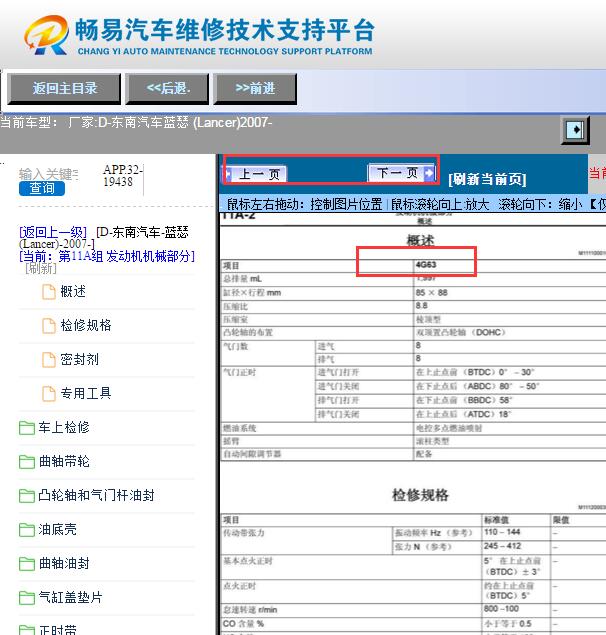Click the document icon next to 概述
Image resolution: width=606 pixels, height=635 pixels.
point(49,292)
